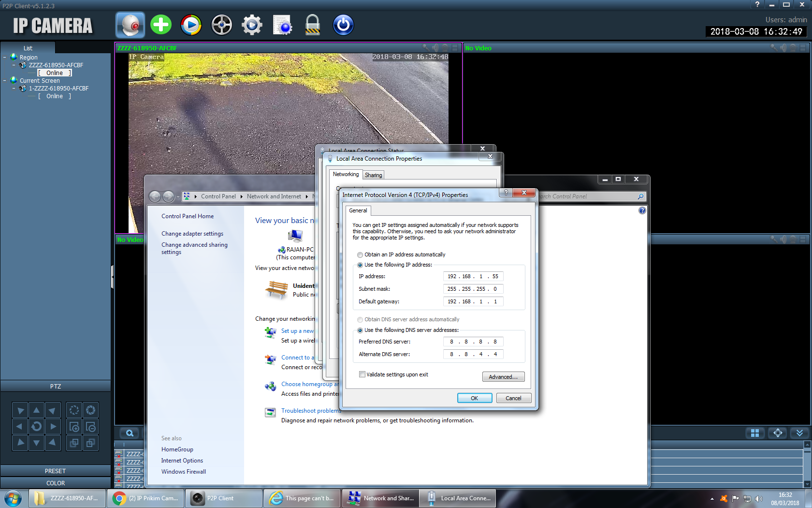
Task: Click the PTZ center auto-rotate icon
Action: (36, 427)
